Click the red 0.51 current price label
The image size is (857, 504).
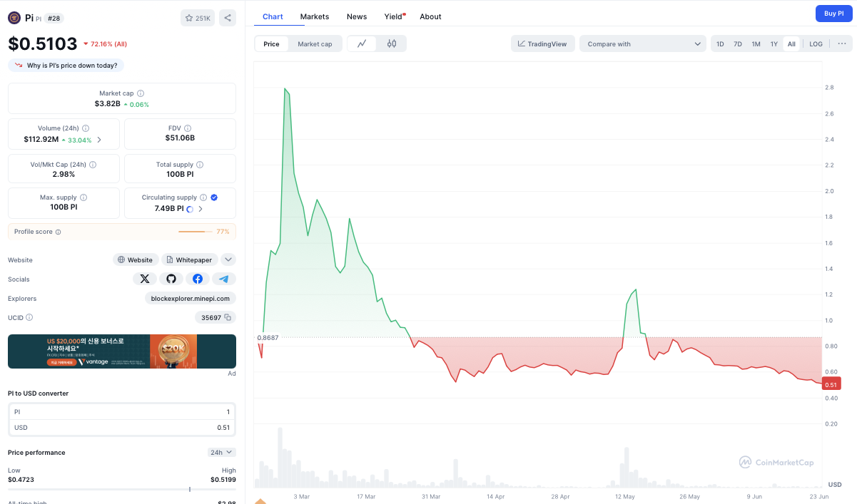(831, 384)
